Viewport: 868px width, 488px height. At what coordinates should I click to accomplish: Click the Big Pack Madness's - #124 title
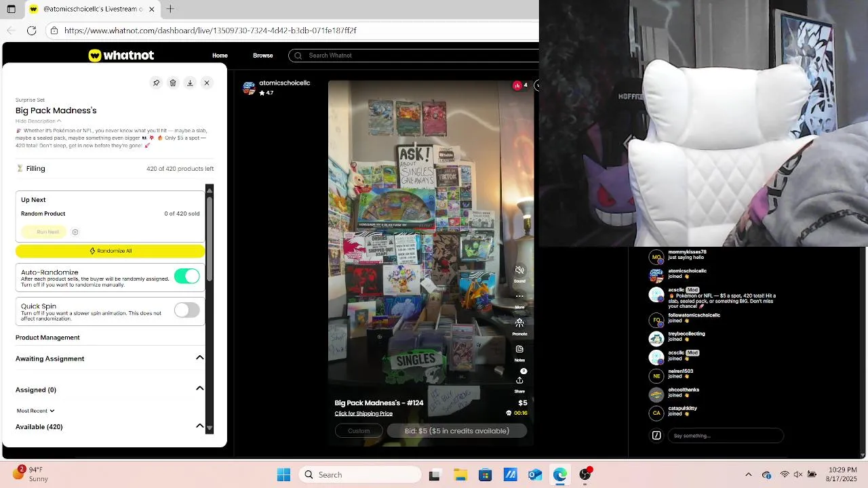click(378, 403)
